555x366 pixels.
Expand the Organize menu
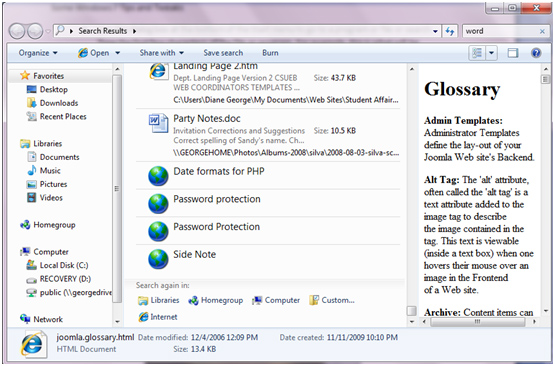click(38, 53)
